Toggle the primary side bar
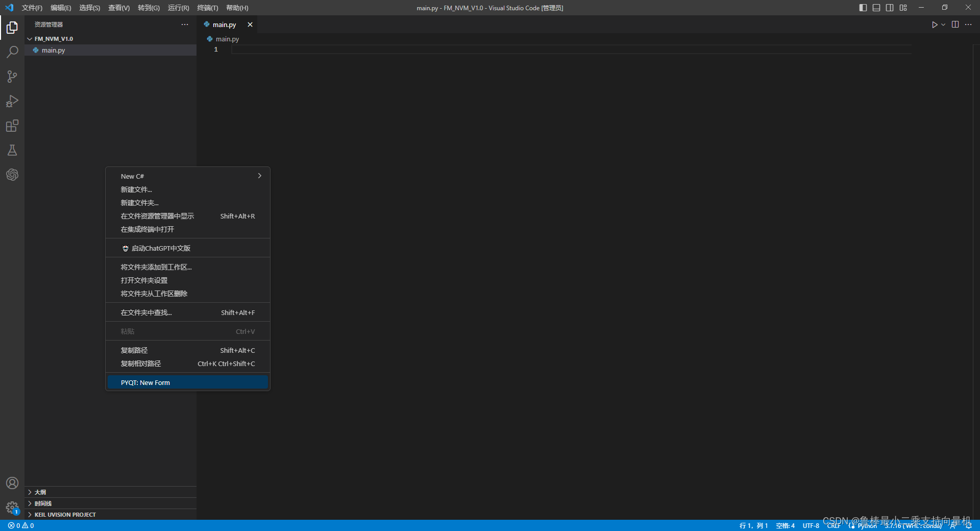This screenshot has height=531, width=980. [x=863, y=8]
